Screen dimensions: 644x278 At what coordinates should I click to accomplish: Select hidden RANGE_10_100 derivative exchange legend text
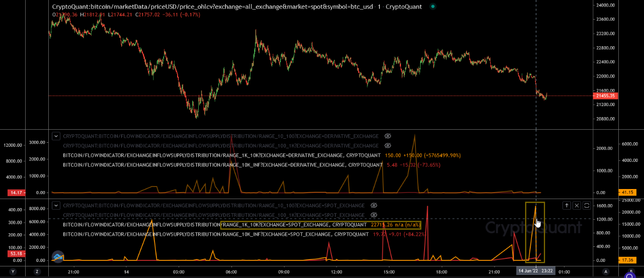[220, 136]
